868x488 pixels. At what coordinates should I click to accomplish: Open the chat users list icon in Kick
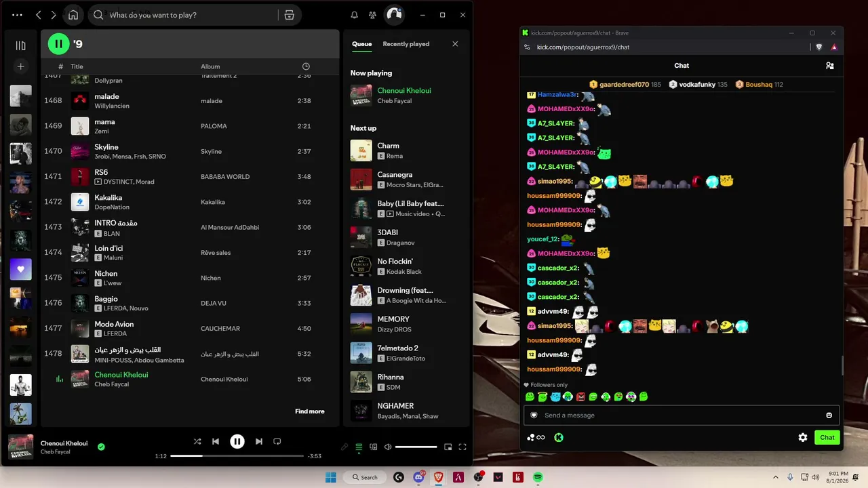(x=829, y=66)
